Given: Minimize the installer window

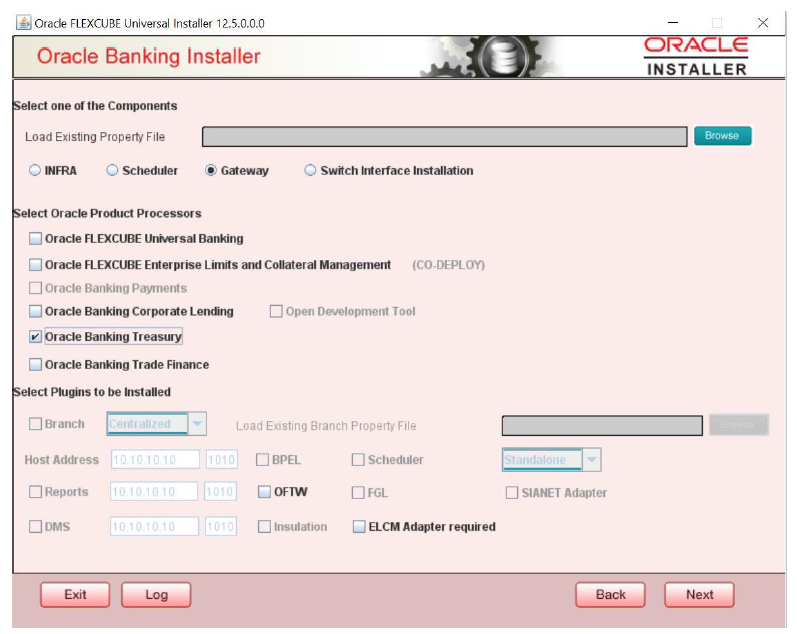Looking at the screenshot, I should [x=673, y=23].
